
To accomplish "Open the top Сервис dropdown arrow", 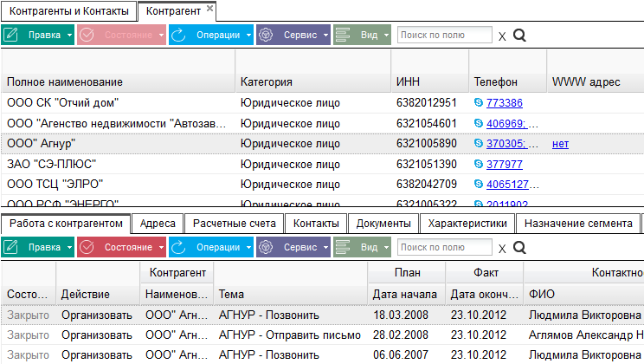I will click(325, 36).
